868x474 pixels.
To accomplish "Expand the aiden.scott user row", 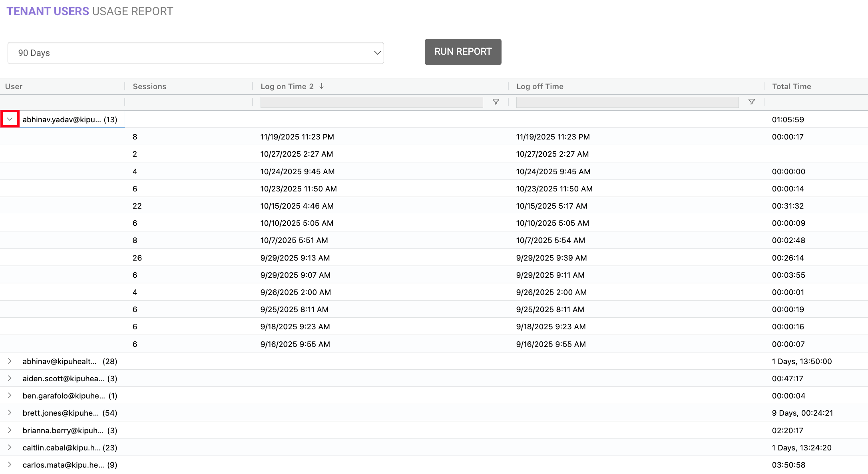I will point(10,378).
